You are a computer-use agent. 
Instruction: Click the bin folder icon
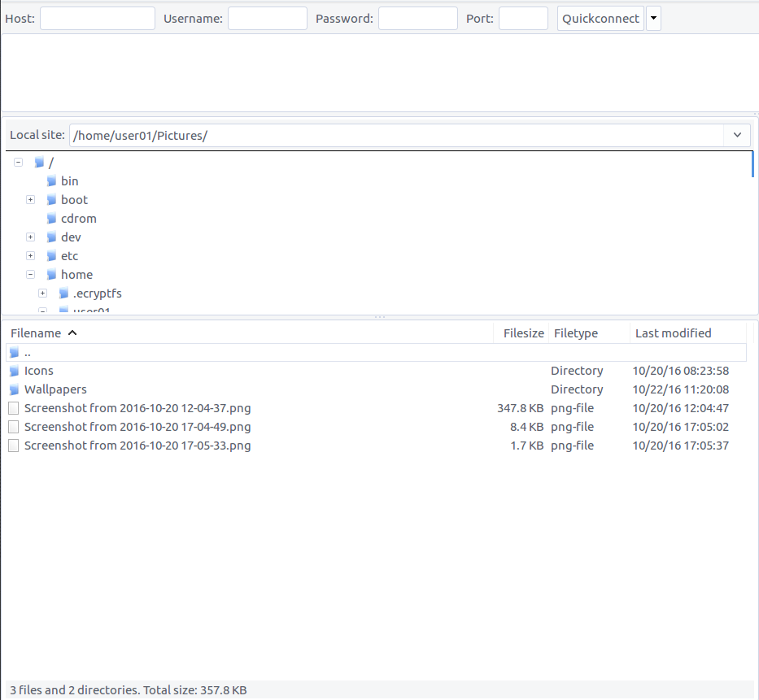point(50,180)
